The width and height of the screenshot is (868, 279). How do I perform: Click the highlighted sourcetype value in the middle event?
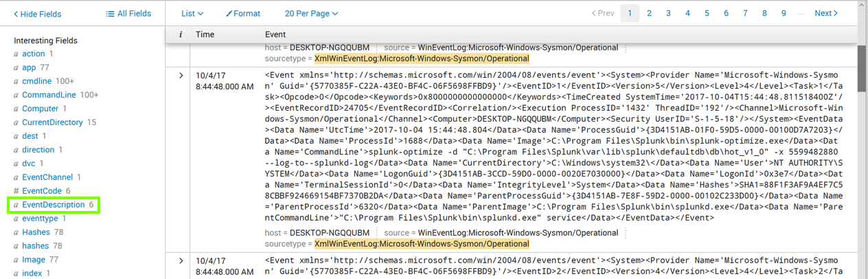[422, 244]
